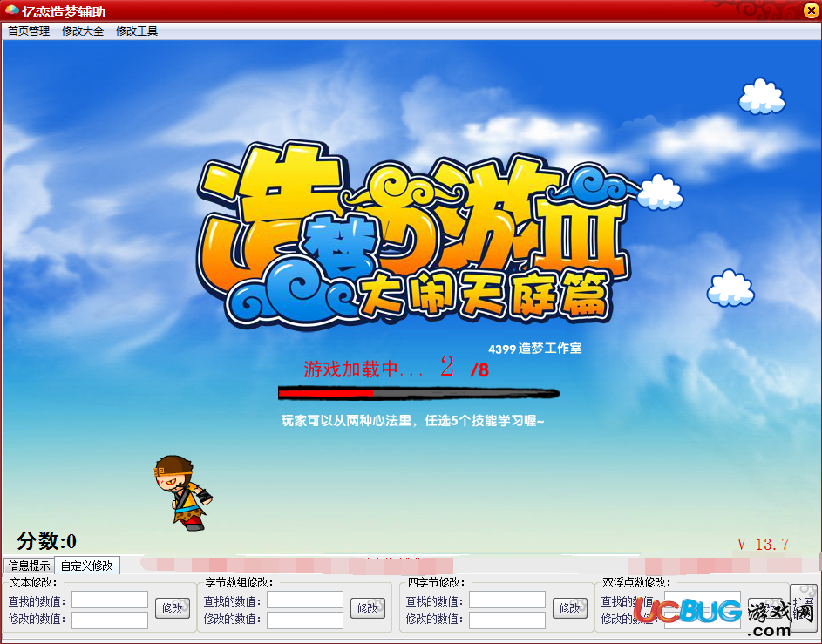Click the 游戏加载中 loading text
This screenshot has width=822, height=644.
(x=363, y=369)
